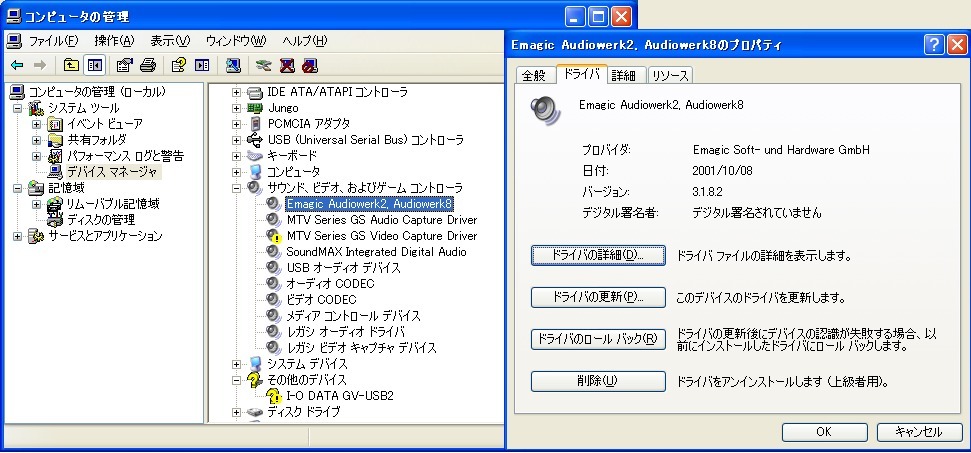
Task: Select Emagic Audiowerk2, Audiowerk8 in the device list
Action: (x=370, y=204)
